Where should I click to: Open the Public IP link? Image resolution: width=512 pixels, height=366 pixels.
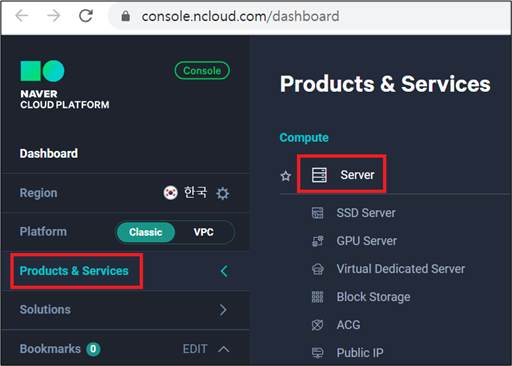360,353
